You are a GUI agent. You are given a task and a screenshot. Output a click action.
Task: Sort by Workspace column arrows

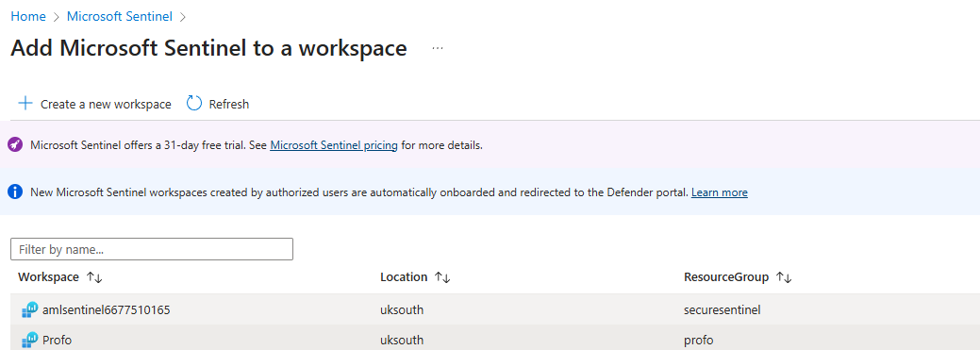coord(94,277)
